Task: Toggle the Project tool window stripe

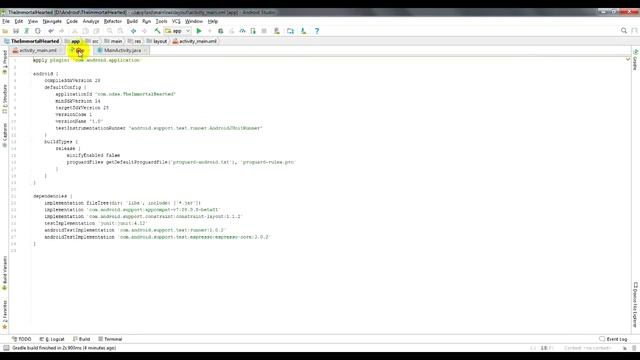Action: coord(4,62)
